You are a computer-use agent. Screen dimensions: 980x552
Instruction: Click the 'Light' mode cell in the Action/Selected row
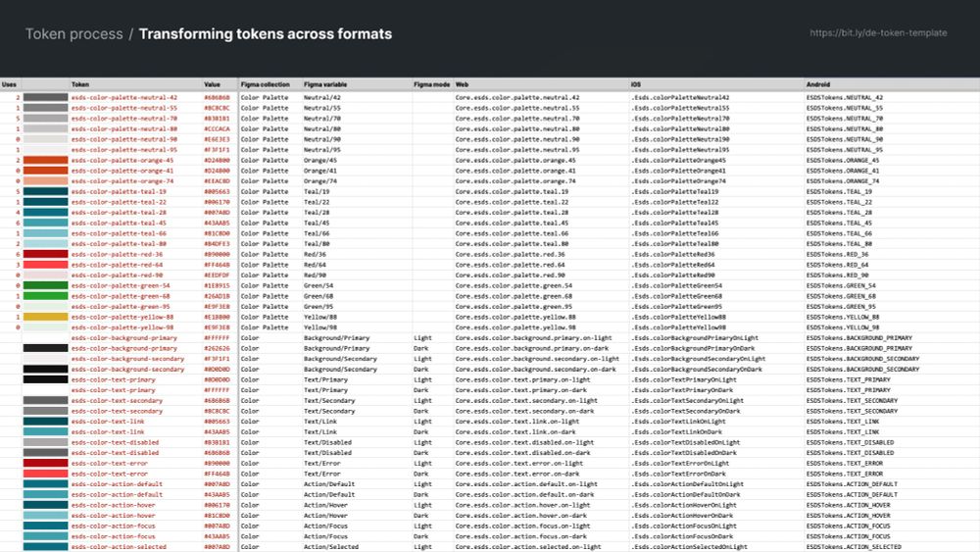click(x=422, y=547)
